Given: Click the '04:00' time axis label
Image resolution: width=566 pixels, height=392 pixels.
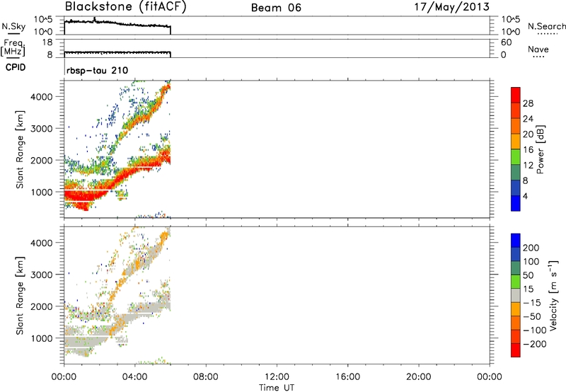Looking at the screenshot, I should click(135, 377).
